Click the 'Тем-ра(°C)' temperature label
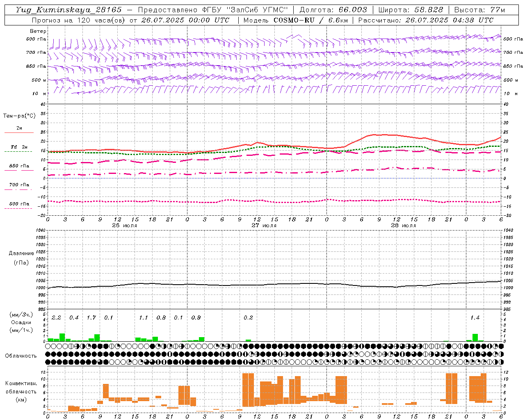525x420 pixels. (19, 116)
